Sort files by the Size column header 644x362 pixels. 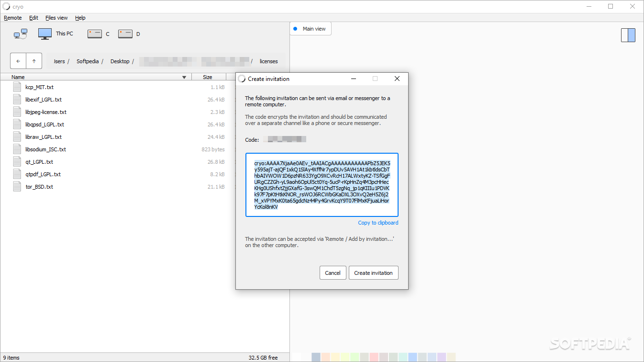pyautogui.click(x=208, y=77)
